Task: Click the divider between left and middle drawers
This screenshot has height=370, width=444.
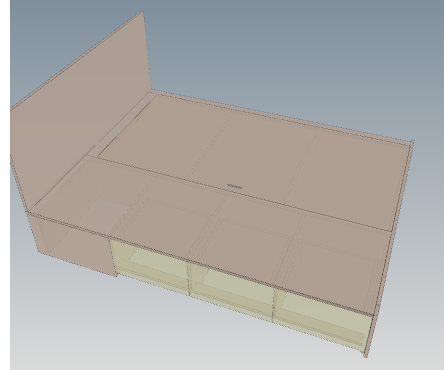Action: (x=189, y=277)
